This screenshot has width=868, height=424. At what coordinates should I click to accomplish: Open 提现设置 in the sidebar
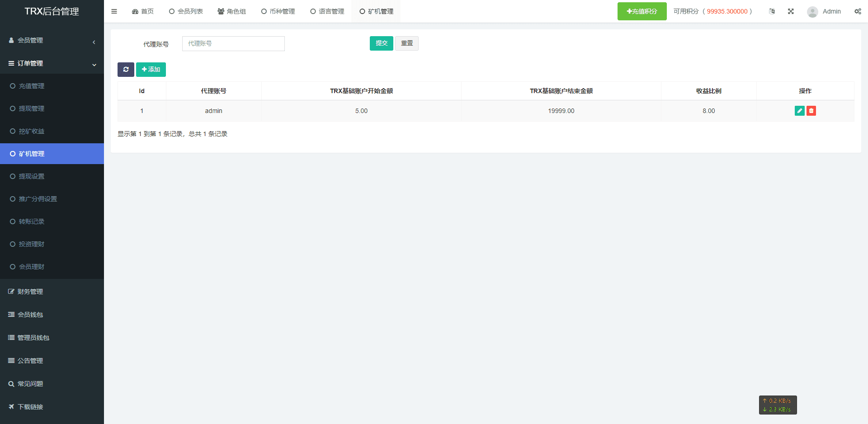pos(32,176)
